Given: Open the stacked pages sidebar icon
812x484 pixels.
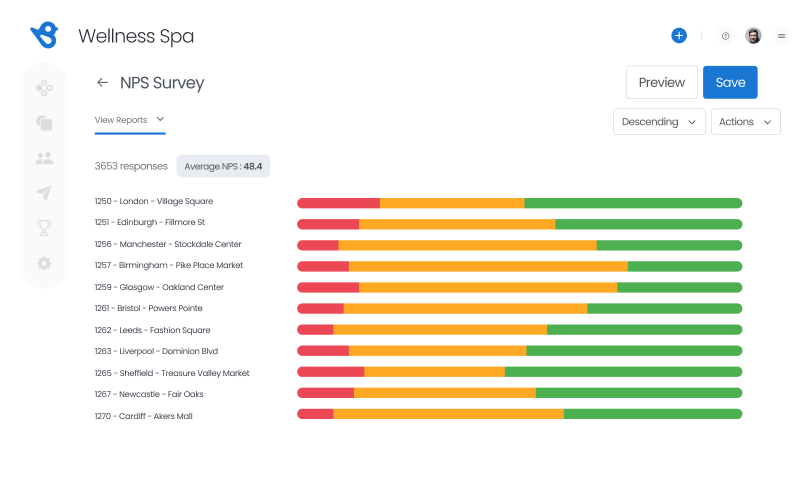Looking at the screenshot, I should (44, 123).
